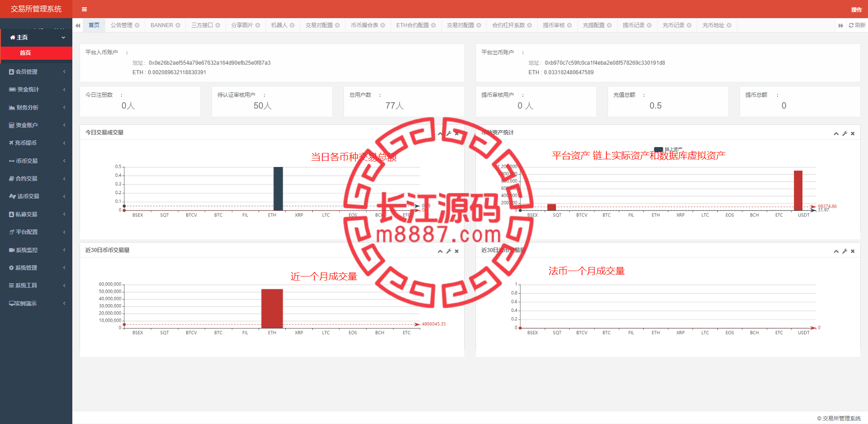Click the 币币交易 exchange icon in sidebar
This screenshot has height=424, width=868.
(x=11, y=161)
